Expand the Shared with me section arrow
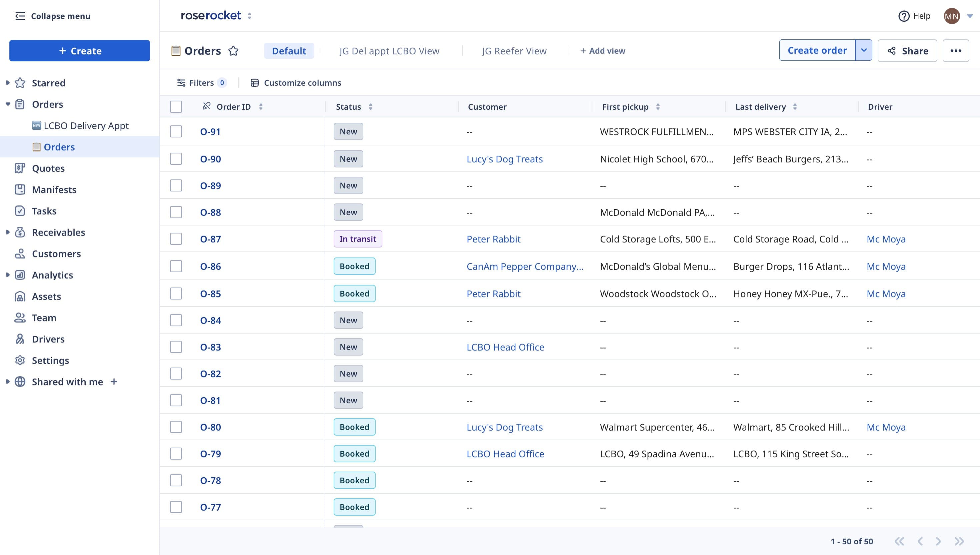The height and width of the screenshot is (555, 980). pyautogui.click(x=8, y=382)
